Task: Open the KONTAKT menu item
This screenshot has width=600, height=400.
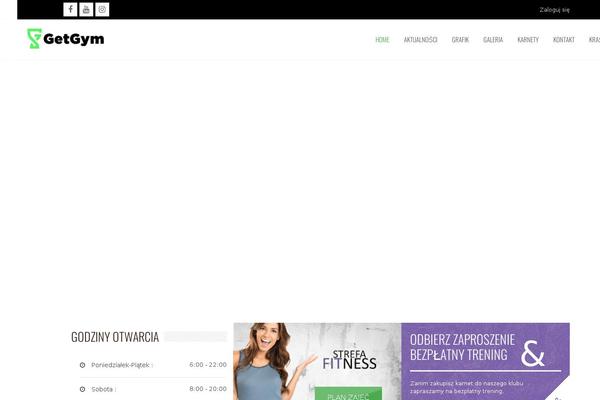Action: click(x=564, y=39)
